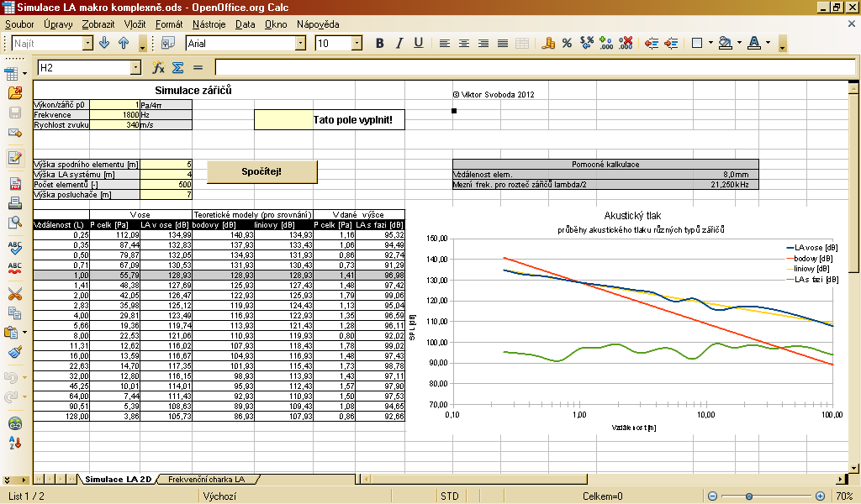Click the Export as PDF icon
The width and height of the screenshot is (861, 504).
[x=14, y=183]
